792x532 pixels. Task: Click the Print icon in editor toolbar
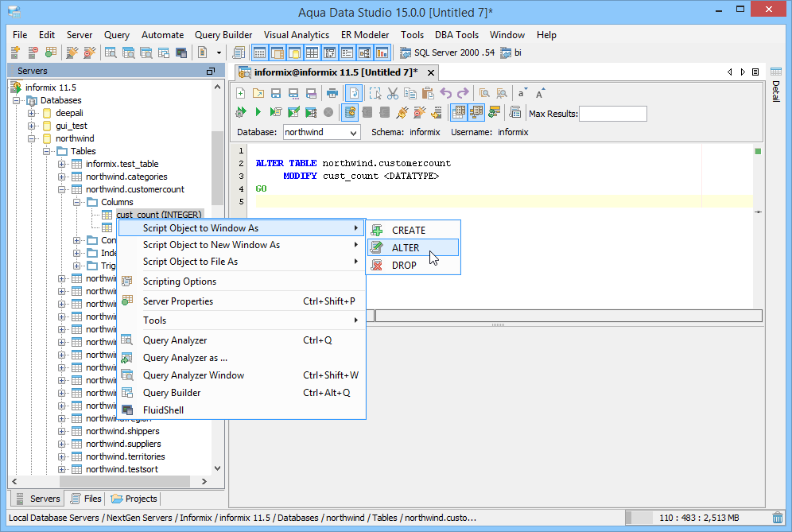coord(332,94)
